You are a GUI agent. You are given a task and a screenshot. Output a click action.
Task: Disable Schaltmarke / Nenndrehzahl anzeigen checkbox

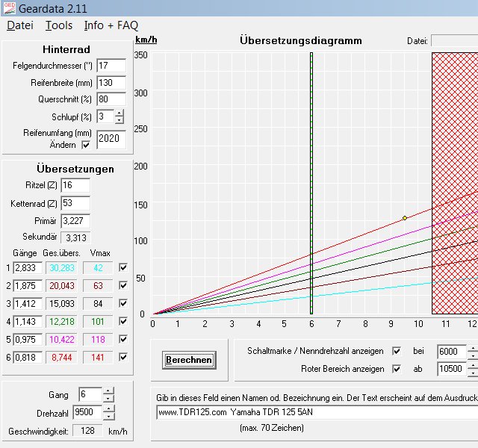[397, 351]
